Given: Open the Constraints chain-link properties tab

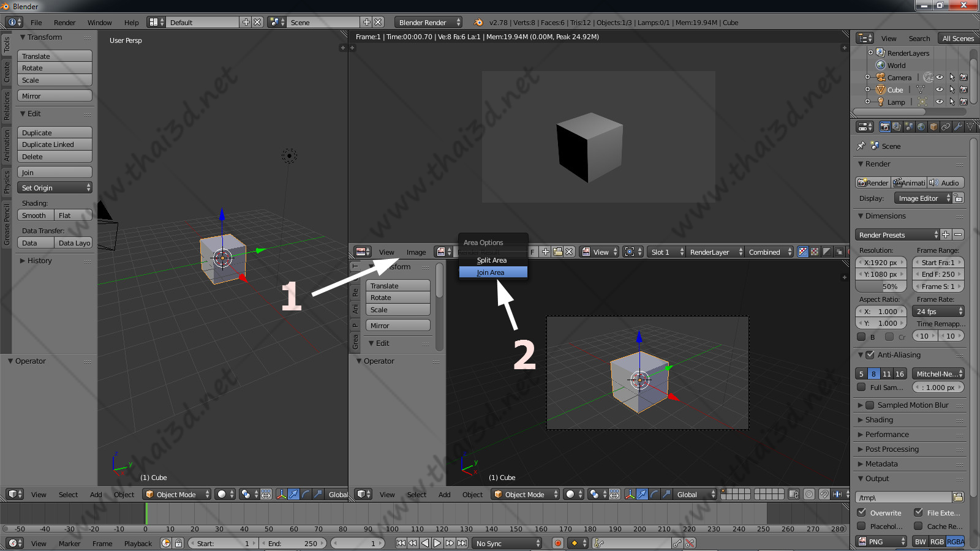Looking at the screenshot, I should click(946, 127).
